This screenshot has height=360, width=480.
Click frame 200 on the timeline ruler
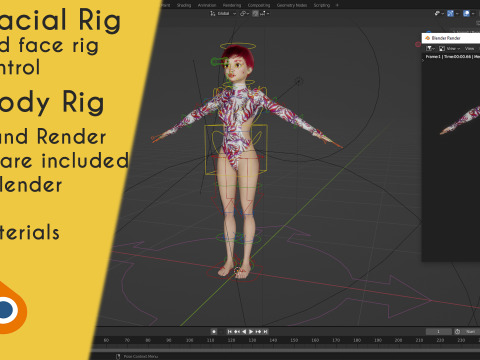[x=398, y=340]
